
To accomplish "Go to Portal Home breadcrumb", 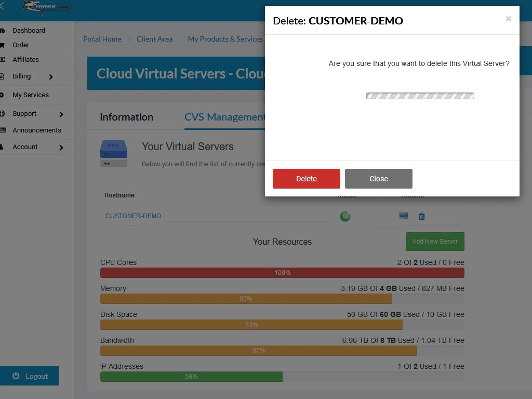I will pyautogui.click(x=102, y=39).
